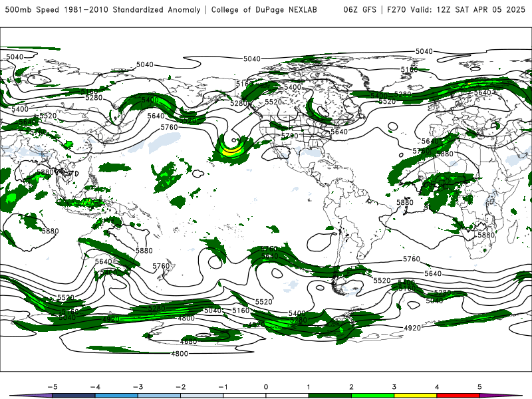This screenshot has width=532, height=399.
Task: Click the colorbar tick label '4'
Action: (437, 387)
